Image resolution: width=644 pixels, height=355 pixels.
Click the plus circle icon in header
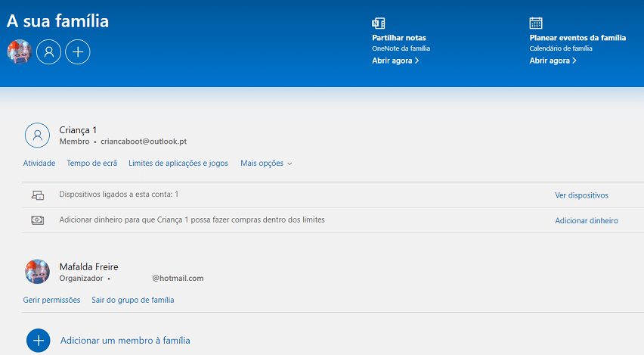point(78,51)
